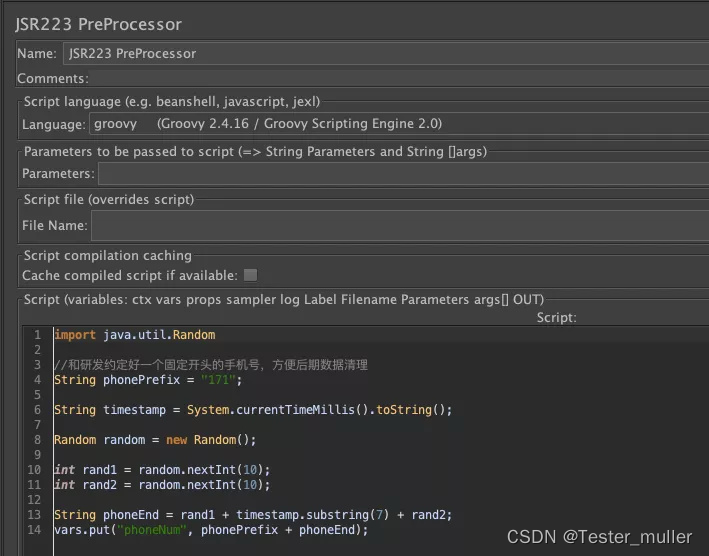
Task: Click the Random random = new Random() line
Action: 155,440
